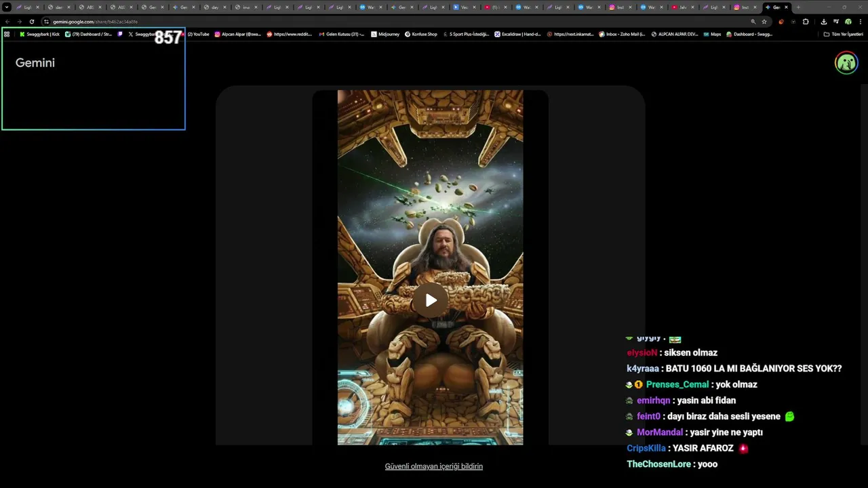Viewport: 868px width, 488px height.
Task: Reload the Gemini share page
Action: pyautogui.click(x=32, y=22)
